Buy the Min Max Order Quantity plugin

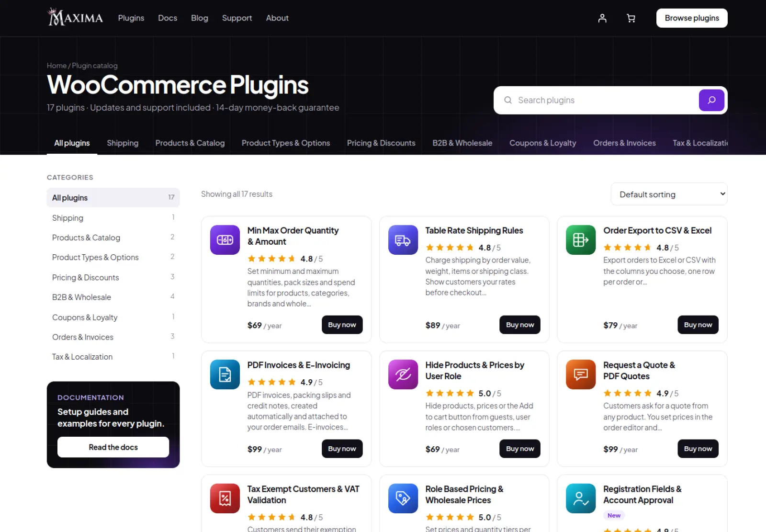click(x=342, y=325)
